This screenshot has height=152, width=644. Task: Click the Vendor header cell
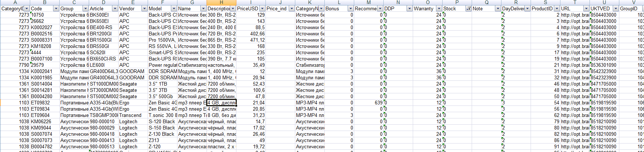point(133,8)
